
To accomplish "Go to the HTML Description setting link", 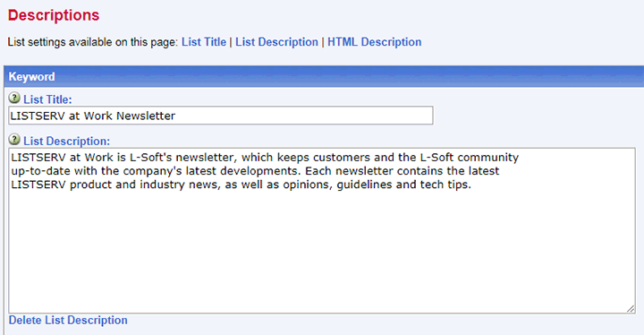I will point(374,42).
